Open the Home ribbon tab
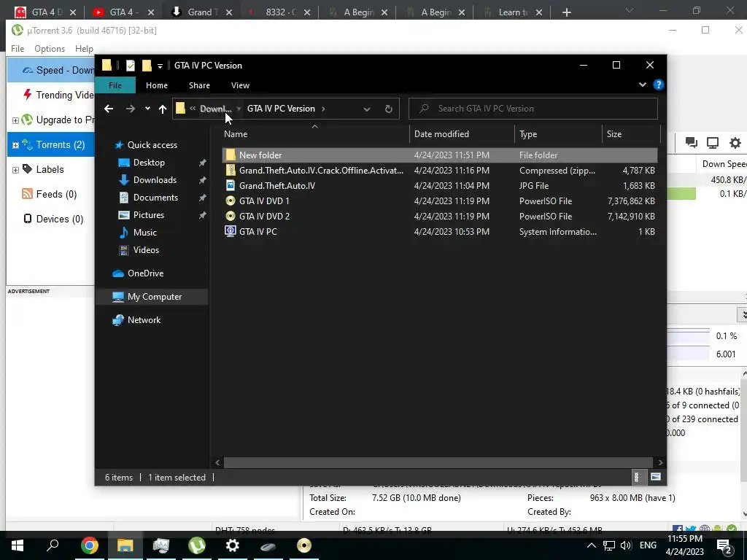 [x=157, y=85]
